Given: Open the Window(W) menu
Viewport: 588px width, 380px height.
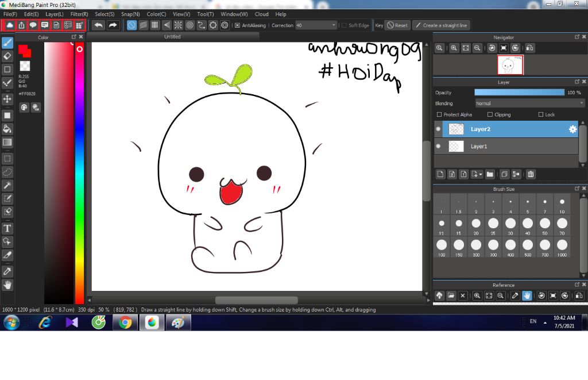Looking at the screenshot, I should [234, 14].
